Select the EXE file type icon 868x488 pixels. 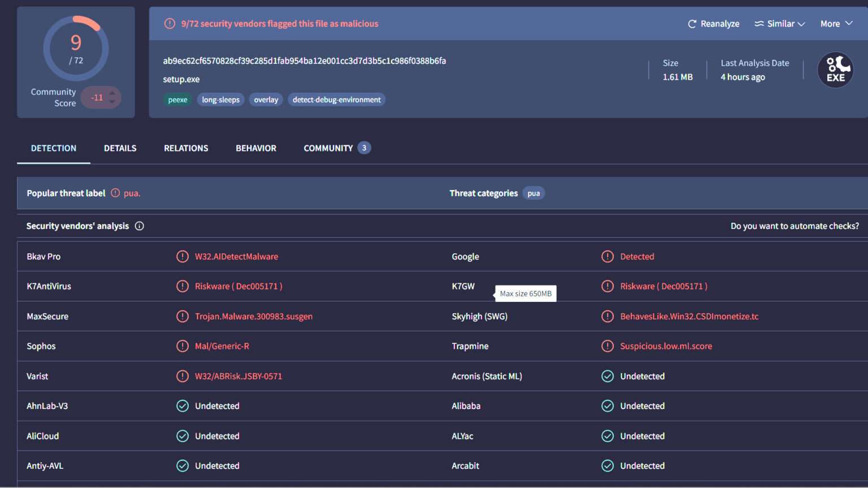(835, 70)
